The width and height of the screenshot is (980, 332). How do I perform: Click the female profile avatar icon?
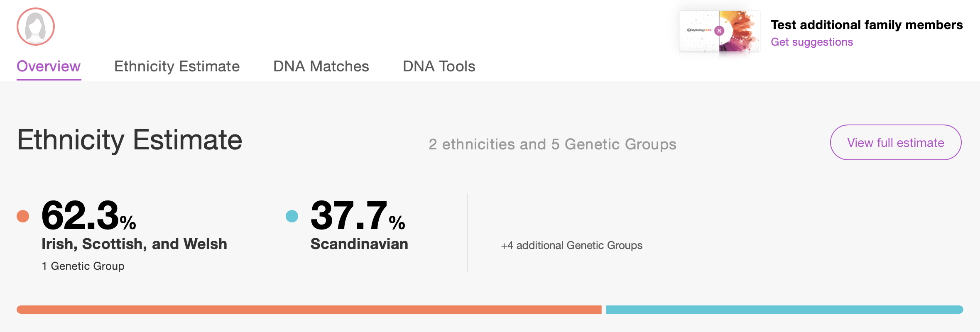[36, 27]
